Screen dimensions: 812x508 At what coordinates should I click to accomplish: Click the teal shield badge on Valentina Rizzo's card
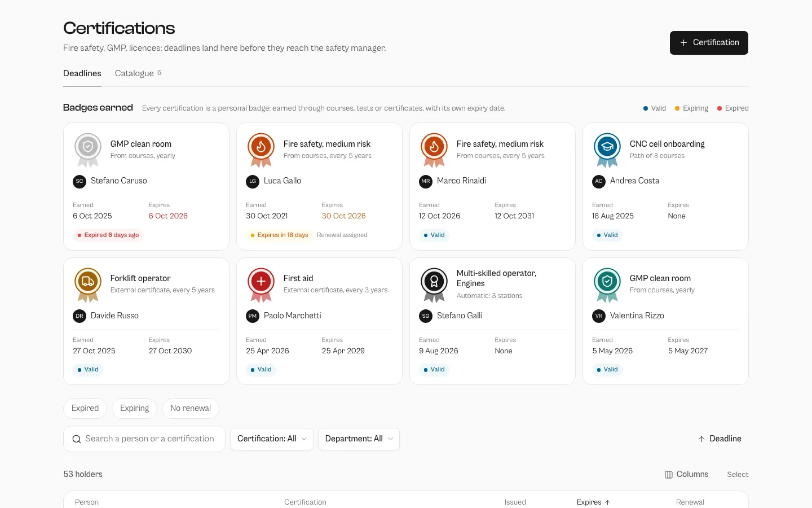tap(607, 284)
